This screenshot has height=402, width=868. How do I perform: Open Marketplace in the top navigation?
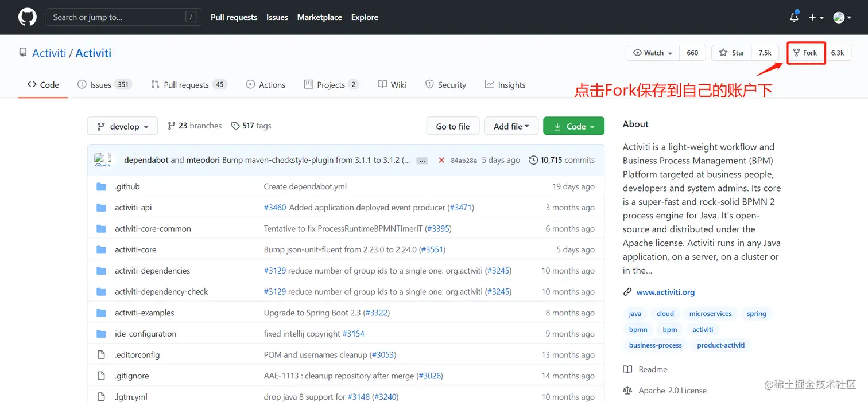click(x=320, y=17)
